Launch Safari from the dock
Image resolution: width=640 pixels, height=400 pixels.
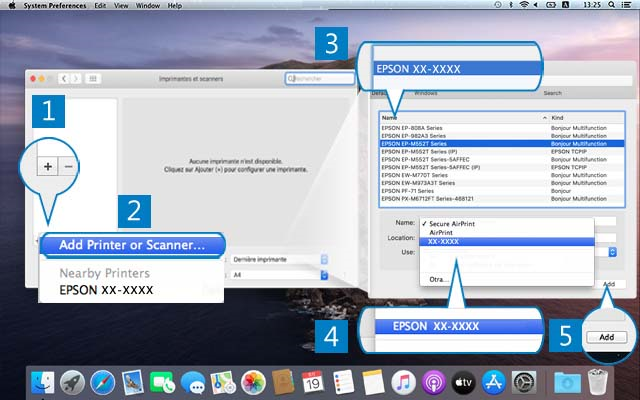click(x=103, y=381)
